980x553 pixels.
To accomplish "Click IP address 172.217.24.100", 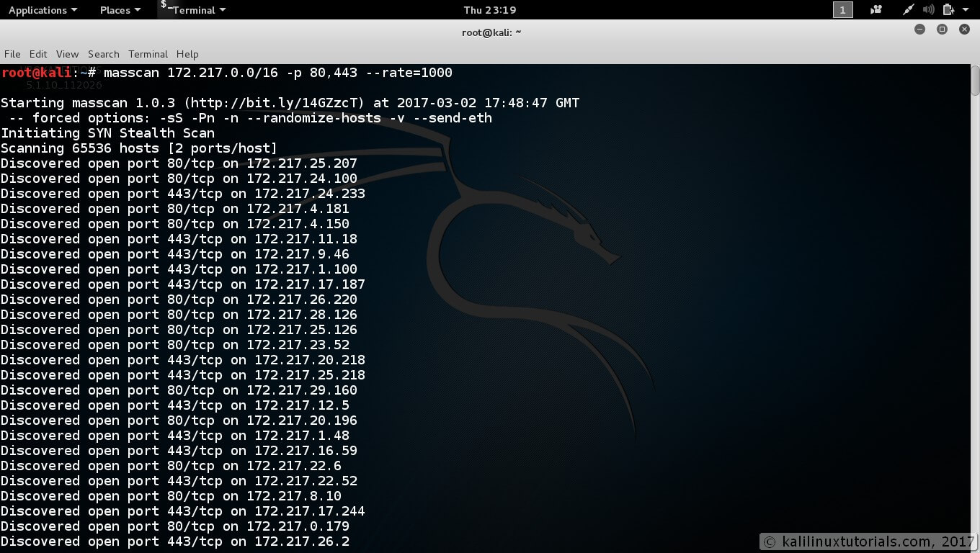I will click(302, 179).
